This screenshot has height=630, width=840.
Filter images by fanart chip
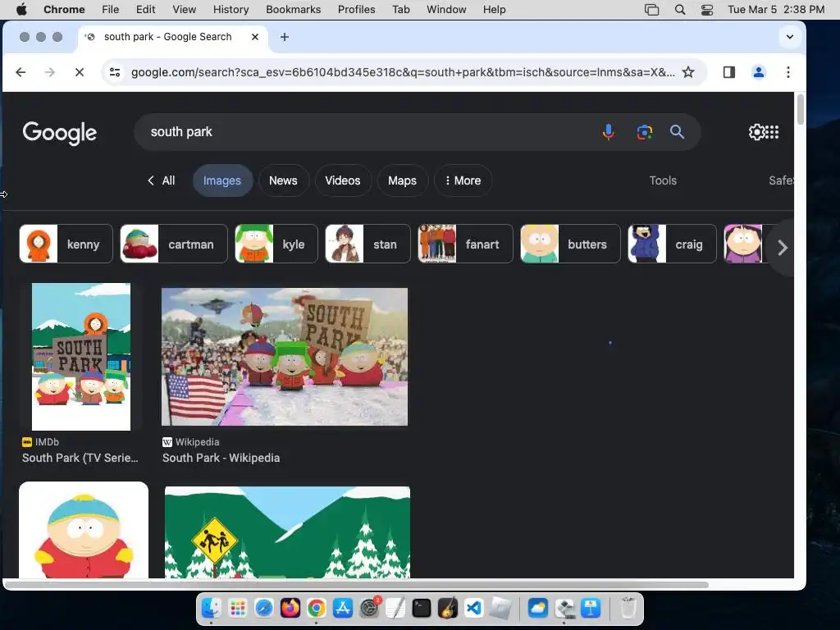point(465,244)
